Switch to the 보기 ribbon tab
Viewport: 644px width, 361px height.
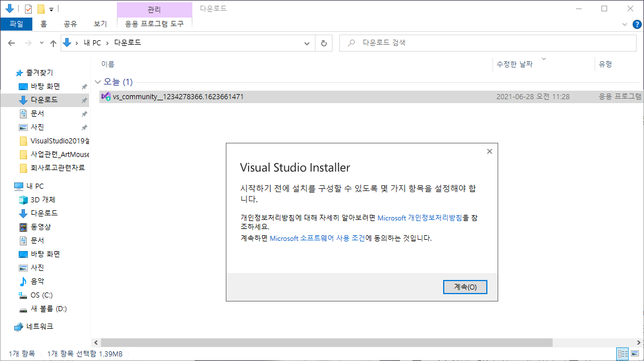point(100,24)
